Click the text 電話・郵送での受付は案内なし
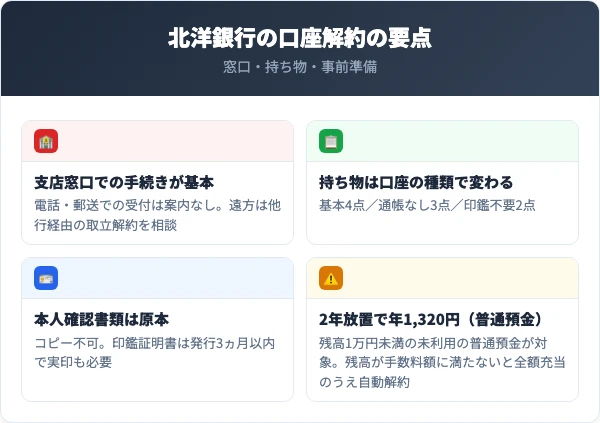600x423 pixels. pos(128,206)
